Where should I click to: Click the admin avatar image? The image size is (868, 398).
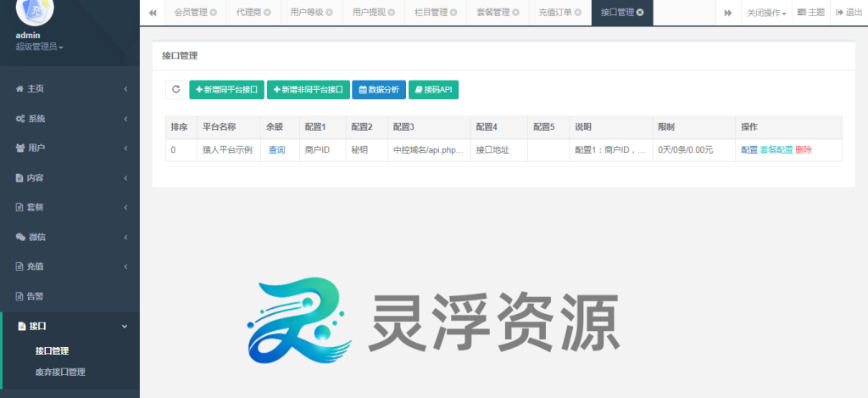(x=35, y=11)
